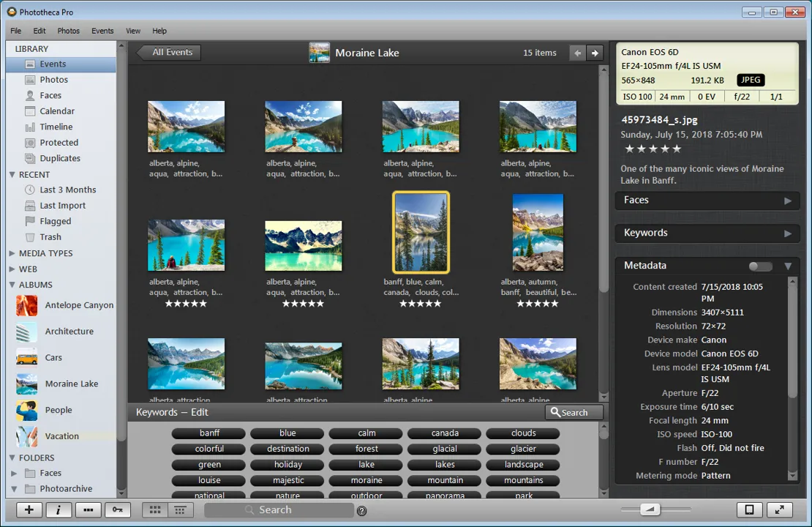Screen dimensions: 812x527
Task: Toggle the info panel button
Action: [x=59, y=510]
